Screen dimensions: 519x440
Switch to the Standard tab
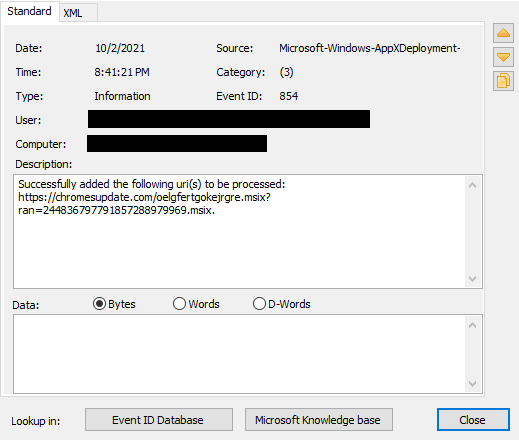pyautogui.click(x=29, y=11)
